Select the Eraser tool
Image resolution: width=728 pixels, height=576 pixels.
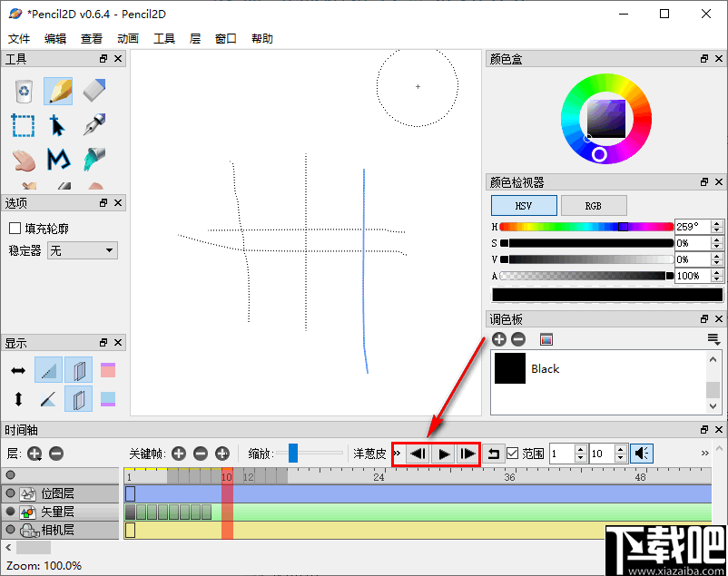pos(93,91)
